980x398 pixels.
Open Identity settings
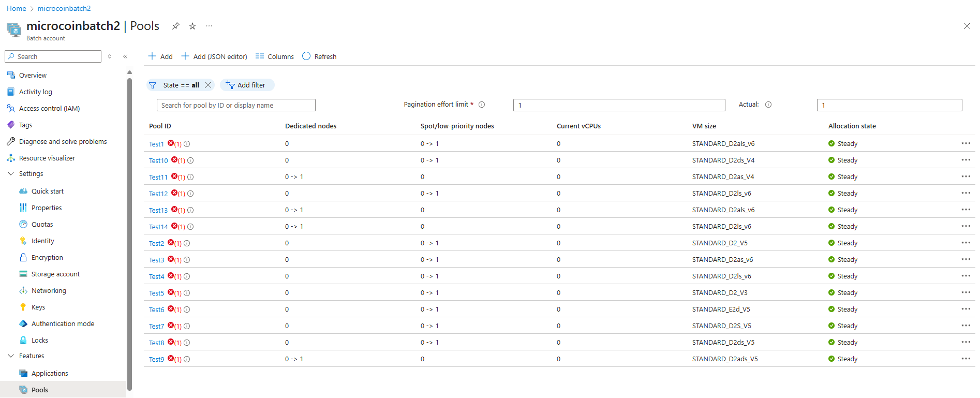tap(42, 241)
